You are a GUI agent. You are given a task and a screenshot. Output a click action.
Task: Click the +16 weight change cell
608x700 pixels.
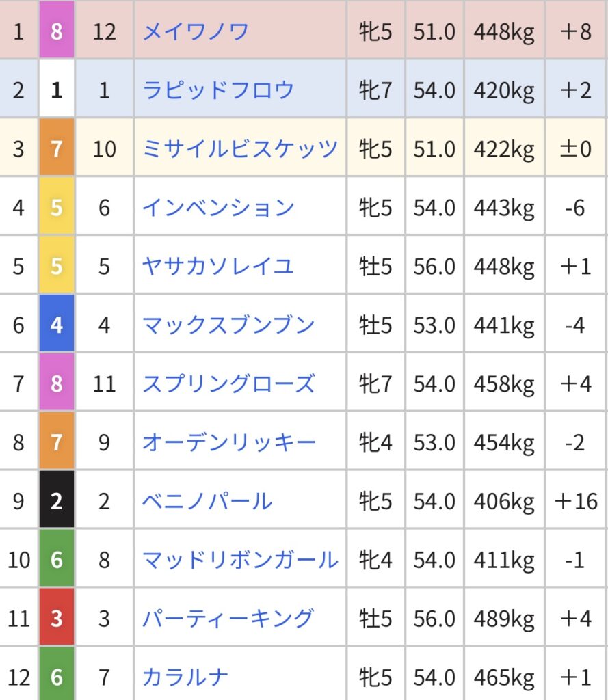tap(577, 500)
